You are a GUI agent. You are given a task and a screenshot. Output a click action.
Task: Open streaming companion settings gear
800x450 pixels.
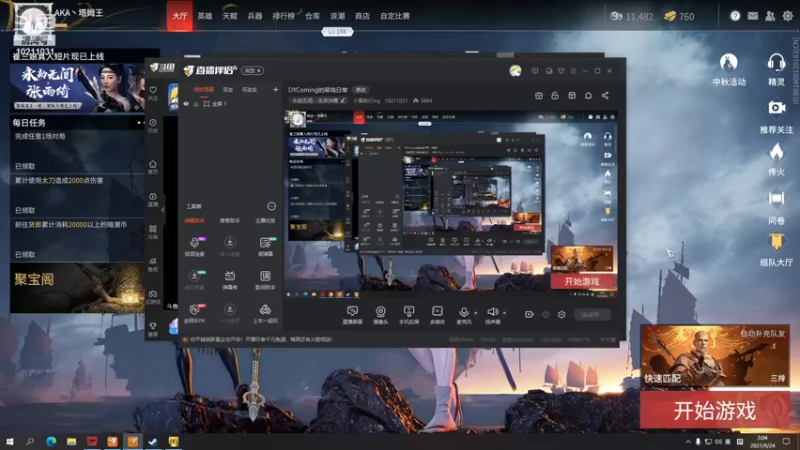pos(561,314)
